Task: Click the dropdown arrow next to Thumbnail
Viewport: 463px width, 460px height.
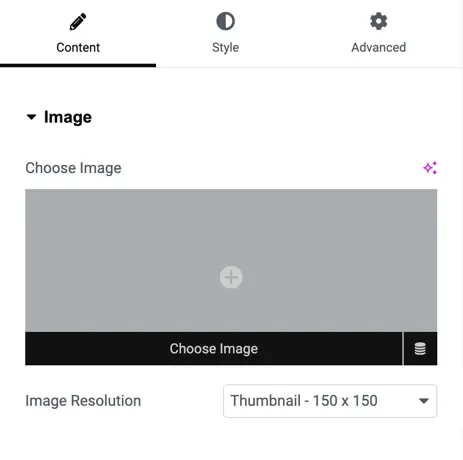Action: coord(424,401)
